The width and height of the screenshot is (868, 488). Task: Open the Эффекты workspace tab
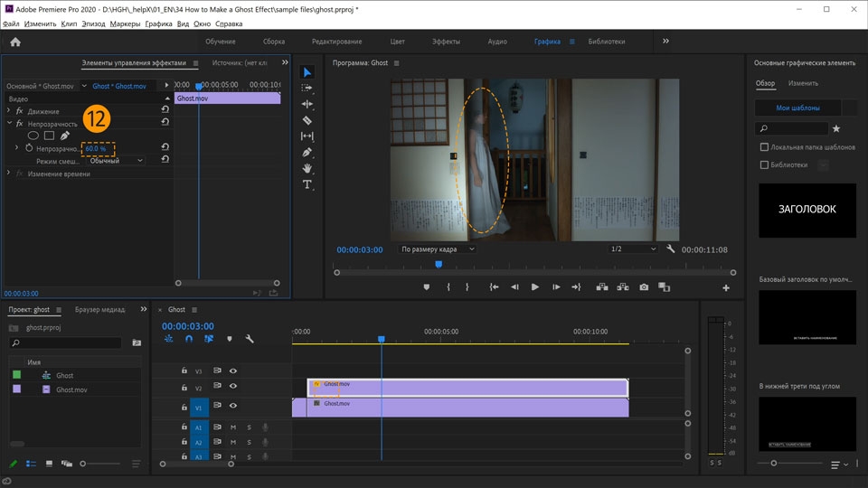446,42
